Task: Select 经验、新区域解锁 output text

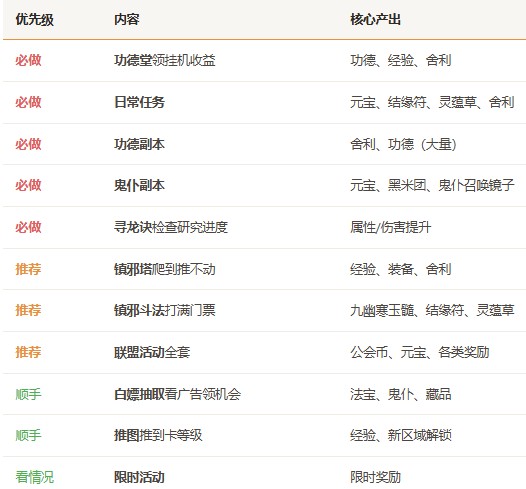Action: (401, 435)
